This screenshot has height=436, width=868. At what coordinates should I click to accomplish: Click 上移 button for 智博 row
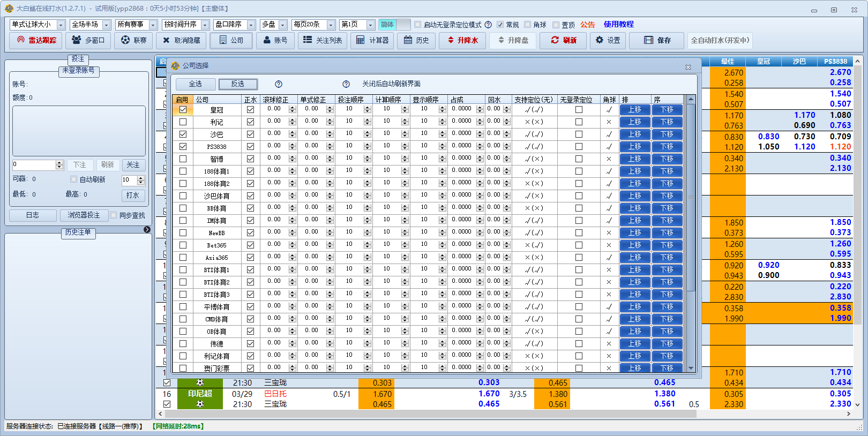[x=634, y=159]
